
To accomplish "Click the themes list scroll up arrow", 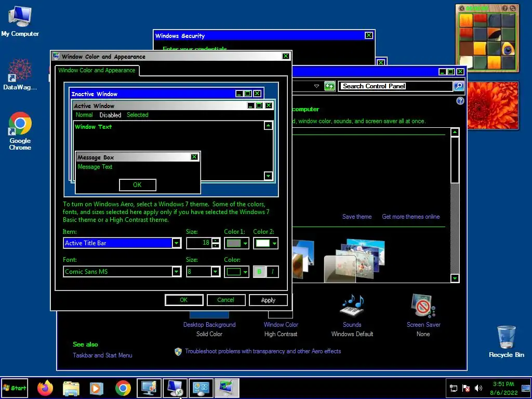I will [455, 132].
